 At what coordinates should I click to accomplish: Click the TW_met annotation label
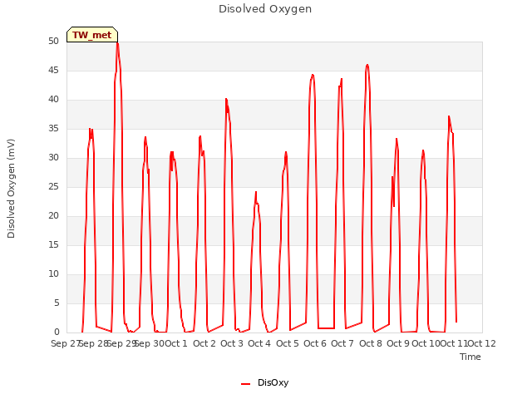pos(92,35)
